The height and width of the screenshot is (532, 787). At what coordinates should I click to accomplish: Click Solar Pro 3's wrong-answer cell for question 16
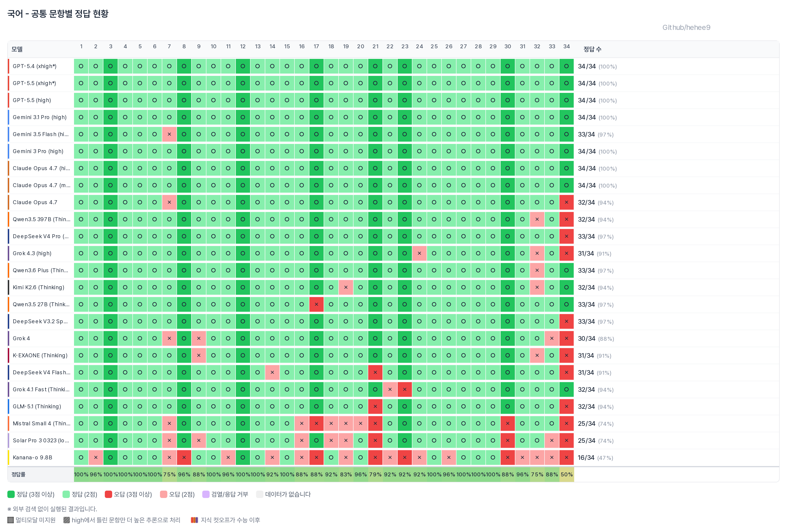(x=302, y=440)
